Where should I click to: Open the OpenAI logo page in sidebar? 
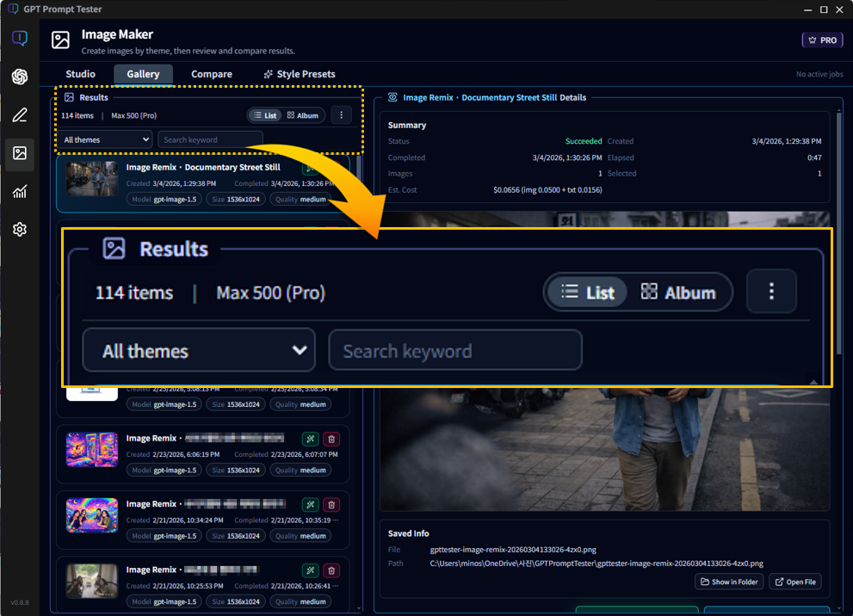(x=20, y=77)
